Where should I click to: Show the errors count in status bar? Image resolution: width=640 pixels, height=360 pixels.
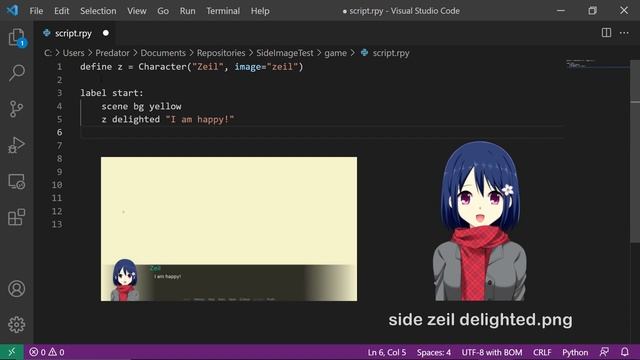pos(38,352)
